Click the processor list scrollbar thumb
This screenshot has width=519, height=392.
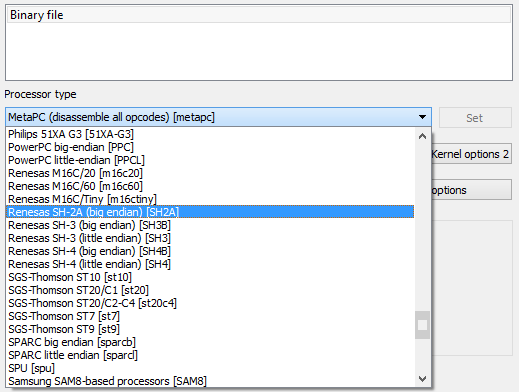coord(422,325)
